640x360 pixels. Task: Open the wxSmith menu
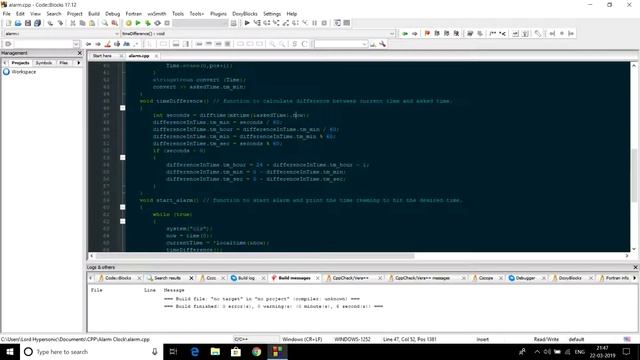(x=157, y=14)
